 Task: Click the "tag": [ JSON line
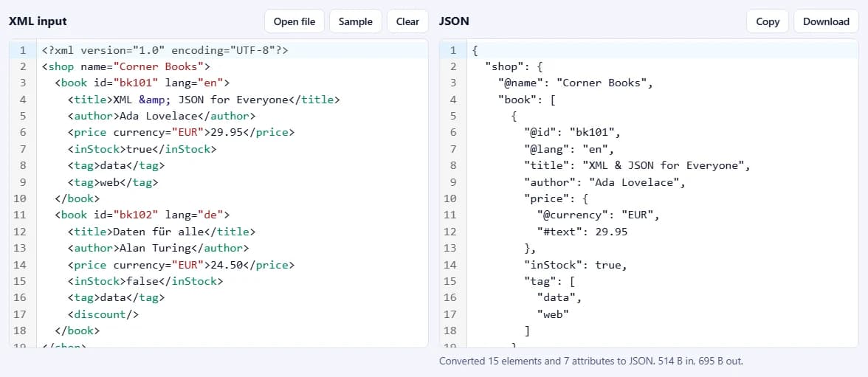point(549,281)
